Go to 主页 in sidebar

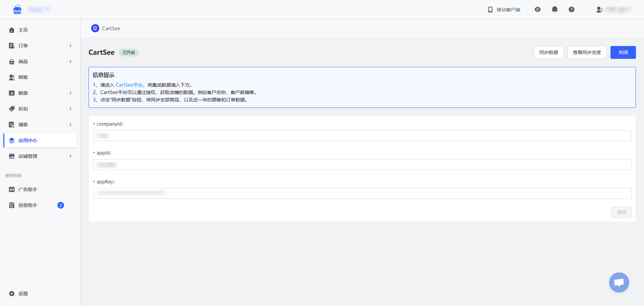40,30
